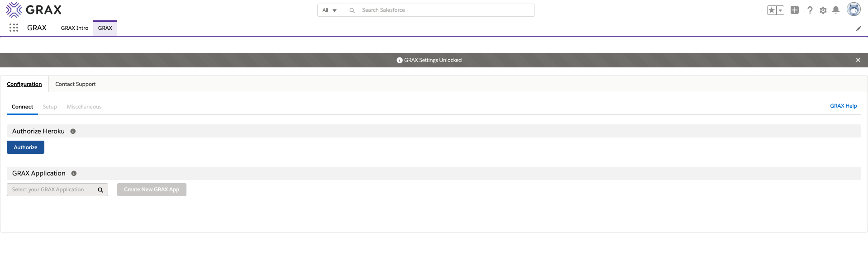This screenshot has height=270, width=868.
Task: Select the Miscellaneous sub-tab
Action: click(84, 107)
